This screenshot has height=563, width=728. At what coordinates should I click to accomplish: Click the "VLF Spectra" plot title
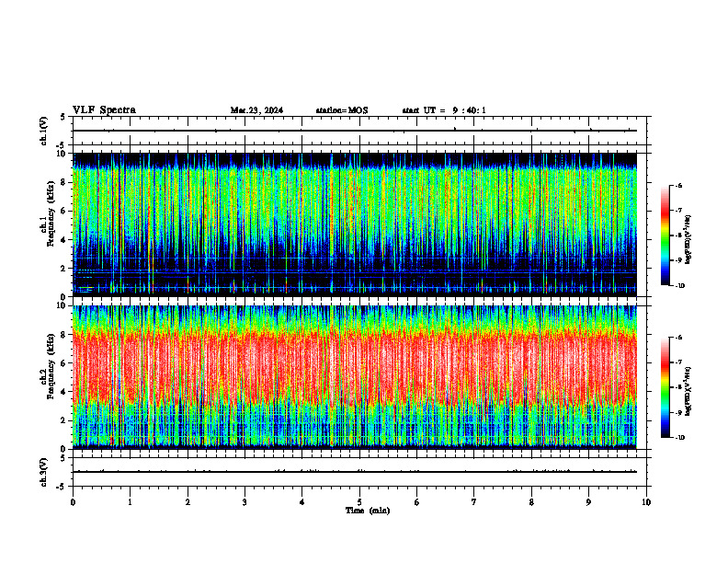[104, 110]
